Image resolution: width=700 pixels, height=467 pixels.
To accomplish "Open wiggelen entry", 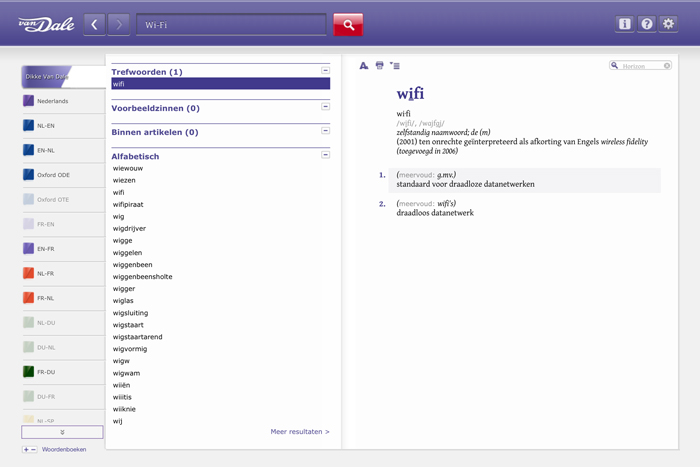I will (127, 253).
